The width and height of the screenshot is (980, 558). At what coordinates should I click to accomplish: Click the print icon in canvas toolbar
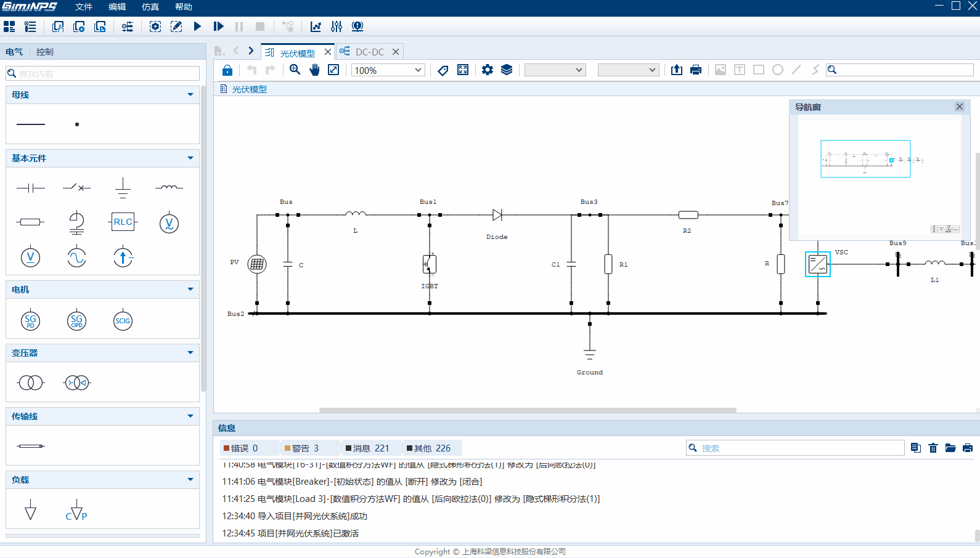click(696, 70)
